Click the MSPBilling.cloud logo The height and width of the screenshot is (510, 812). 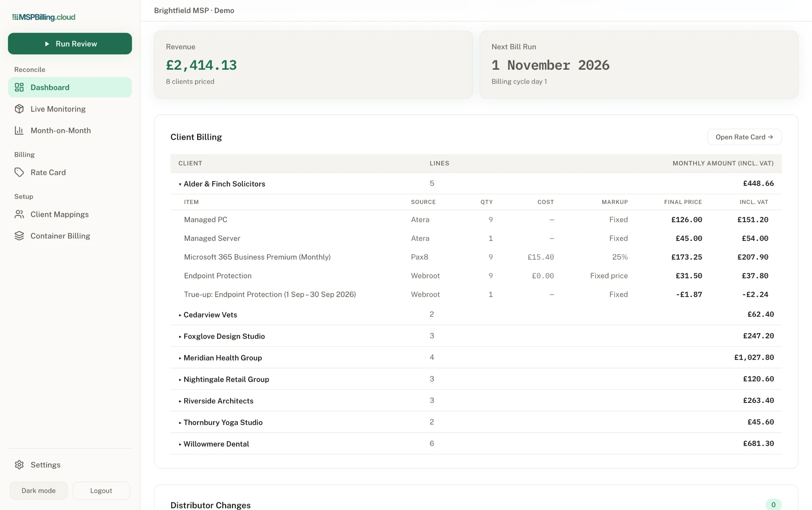pyautogui.click(x=44, y=17)
